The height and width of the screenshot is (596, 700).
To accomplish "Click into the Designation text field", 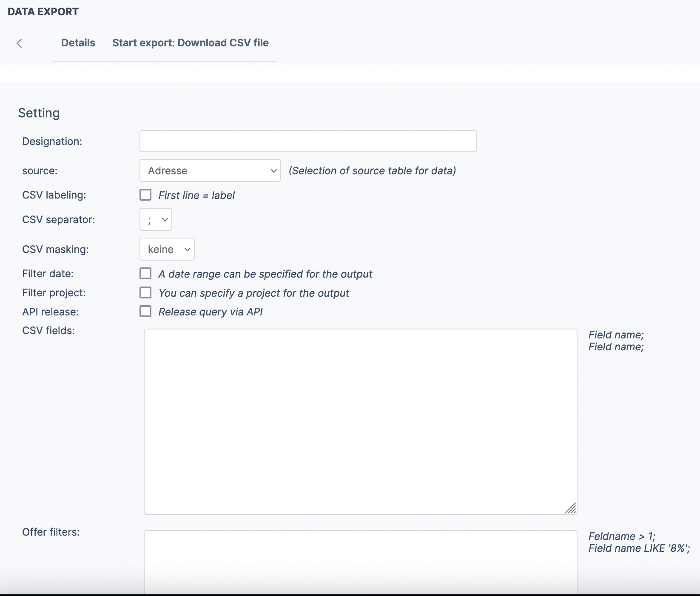I will tap(308, 141).
